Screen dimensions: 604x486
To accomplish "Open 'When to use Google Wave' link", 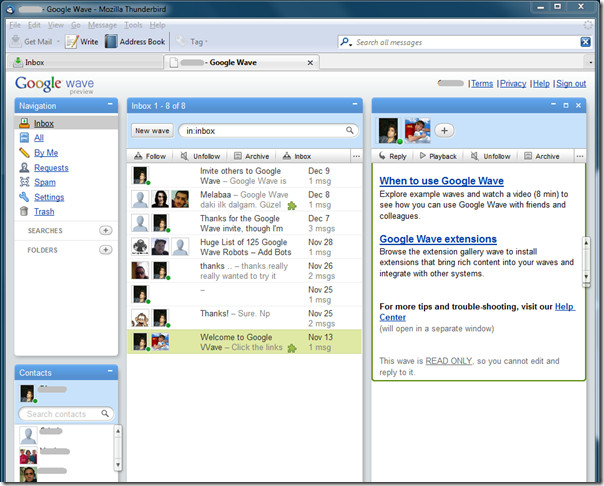I will 441,181.
